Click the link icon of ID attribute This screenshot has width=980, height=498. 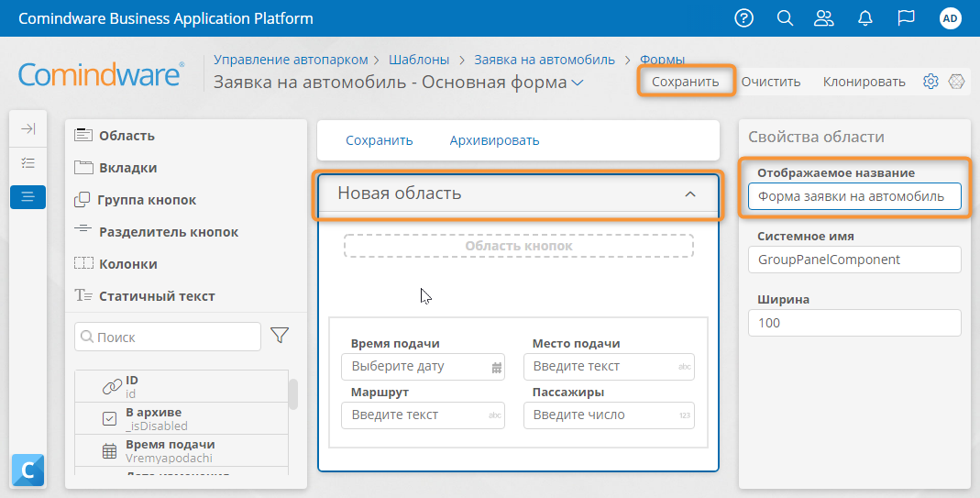[112, 387]
